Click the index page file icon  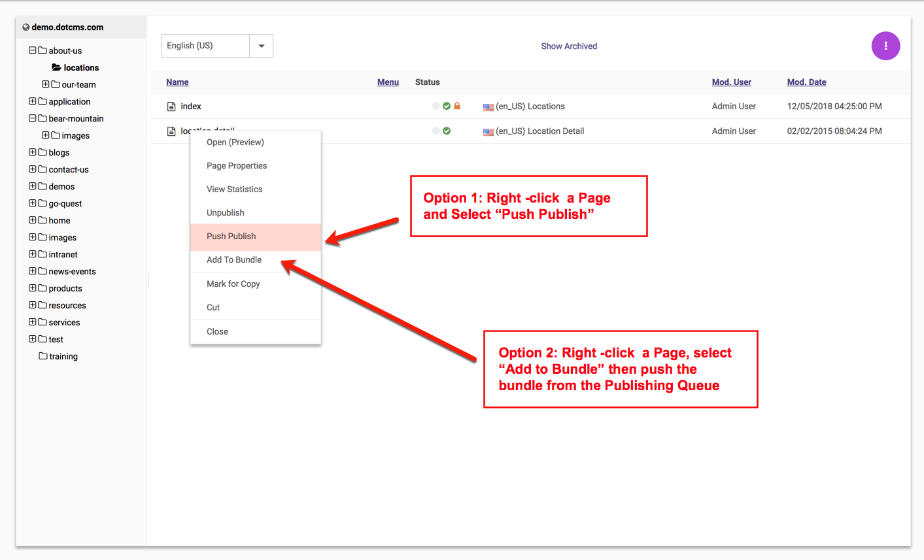pyautogui.click(x=171, y=107)
